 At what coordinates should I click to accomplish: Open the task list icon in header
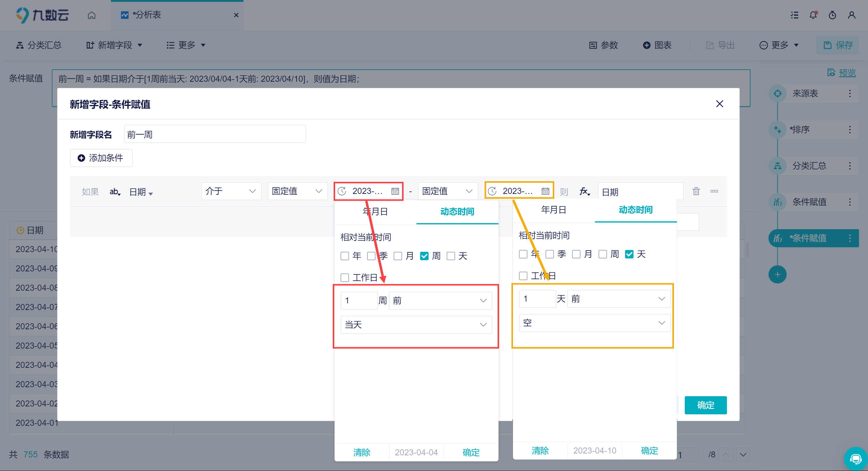point(794,15)
